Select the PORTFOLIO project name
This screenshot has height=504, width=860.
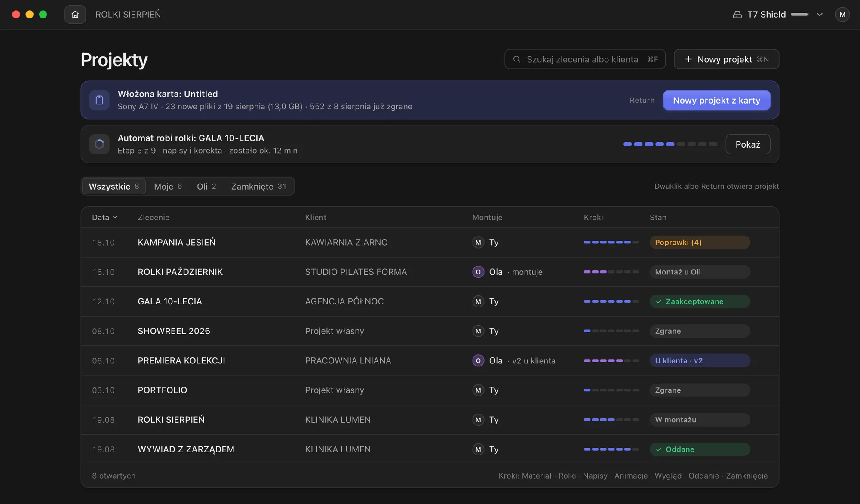[x=163, y=390]
